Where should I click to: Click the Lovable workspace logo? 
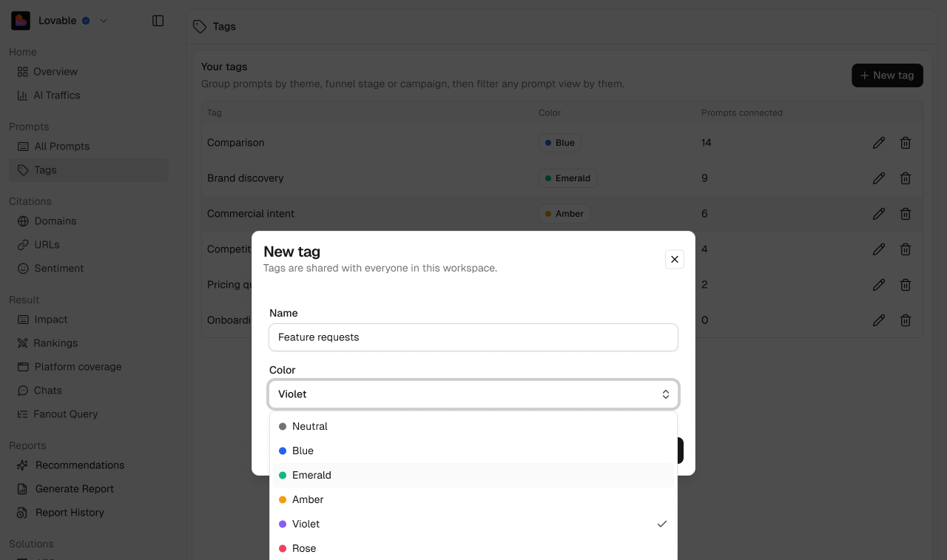[21, 21]
